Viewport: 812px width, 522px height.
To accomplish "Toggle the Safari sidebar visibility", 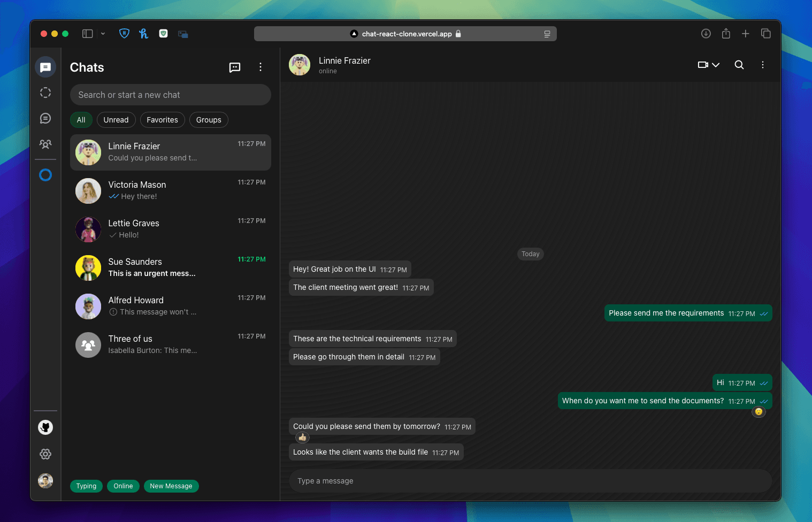I will tap(88, 34).
